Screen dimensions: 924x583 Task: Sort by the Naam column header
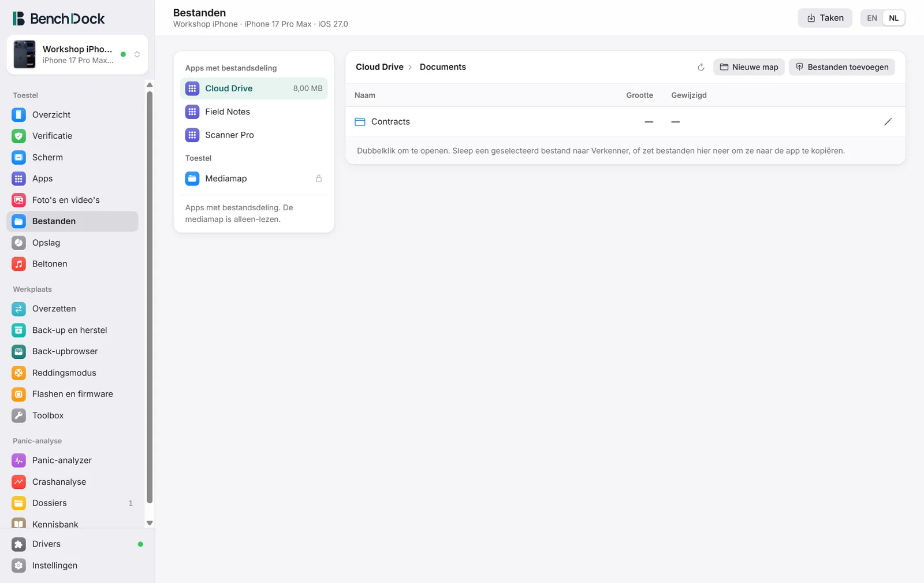click(365, 95)
